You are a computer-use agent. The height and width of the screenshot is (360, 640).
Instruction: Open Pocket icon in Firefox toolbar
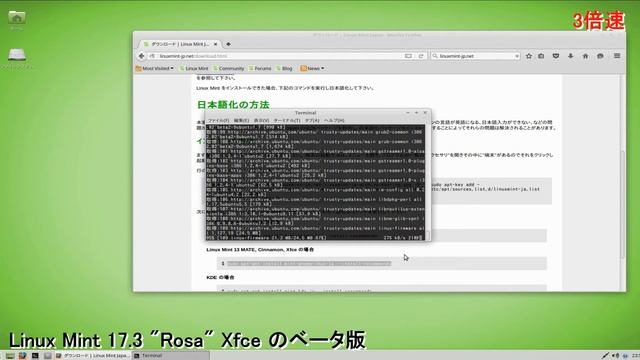(556, 56)
